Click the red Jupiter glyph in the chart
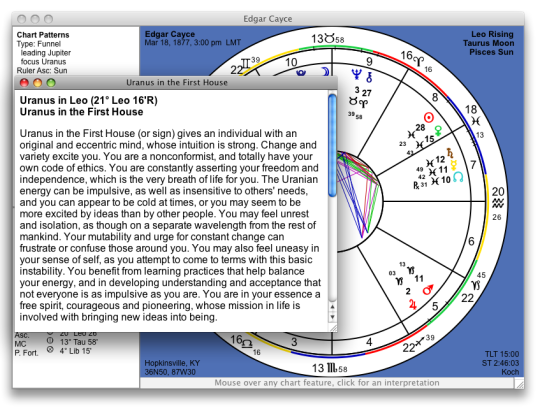 [x=413, y=304]
